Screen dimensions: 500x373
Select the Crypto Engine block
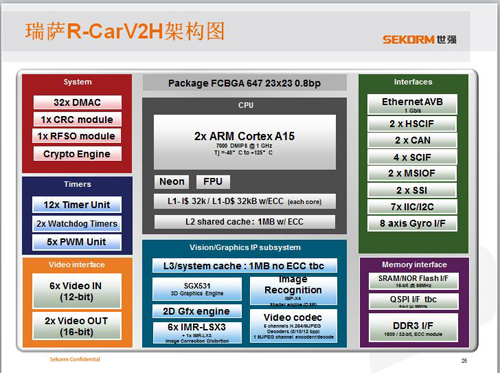(77, 154)
